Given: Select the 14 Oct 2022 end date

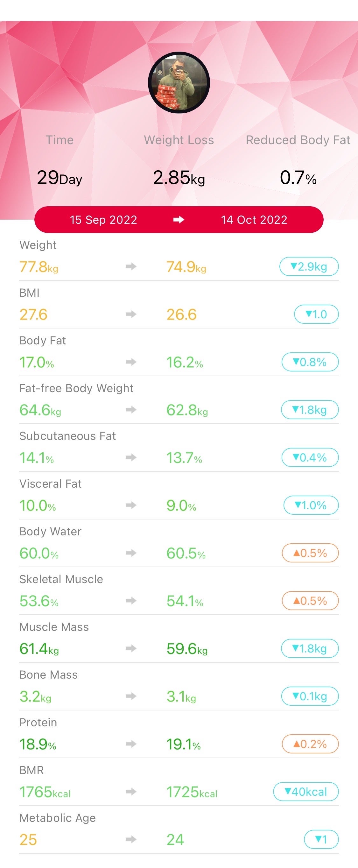Looking at the screenshot, I should click(254, 220).
